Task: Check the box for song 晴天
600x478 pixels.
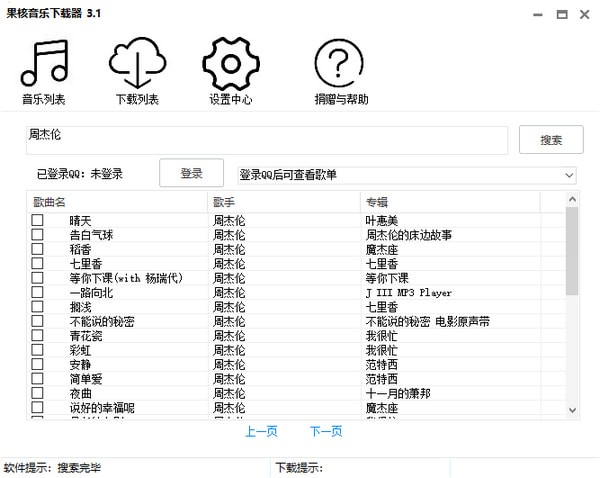Action: pyautogui.click(x=37, y=220)
